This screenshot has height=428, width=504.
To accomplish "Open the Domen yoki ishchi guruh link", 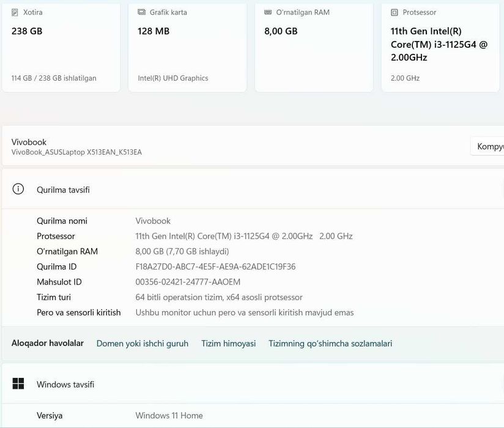I will 143,344.
